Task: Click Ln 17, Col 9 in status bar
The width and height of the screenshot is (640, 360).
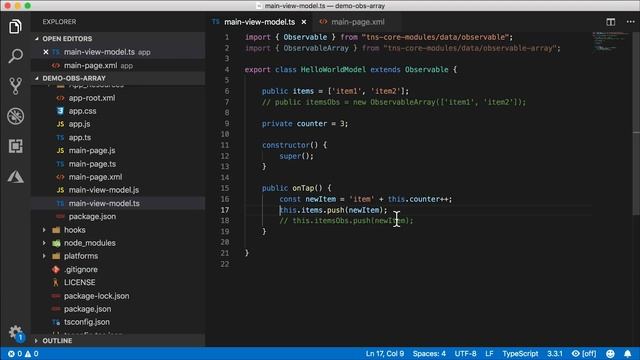Action: [384, 354]
